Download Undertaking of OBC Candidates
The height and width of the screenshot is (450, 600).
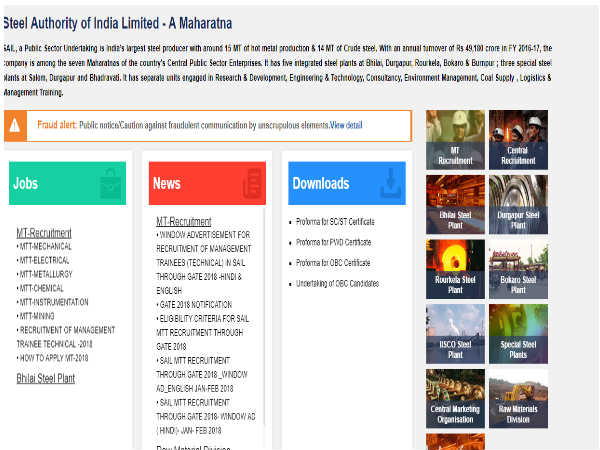point(337,284)
